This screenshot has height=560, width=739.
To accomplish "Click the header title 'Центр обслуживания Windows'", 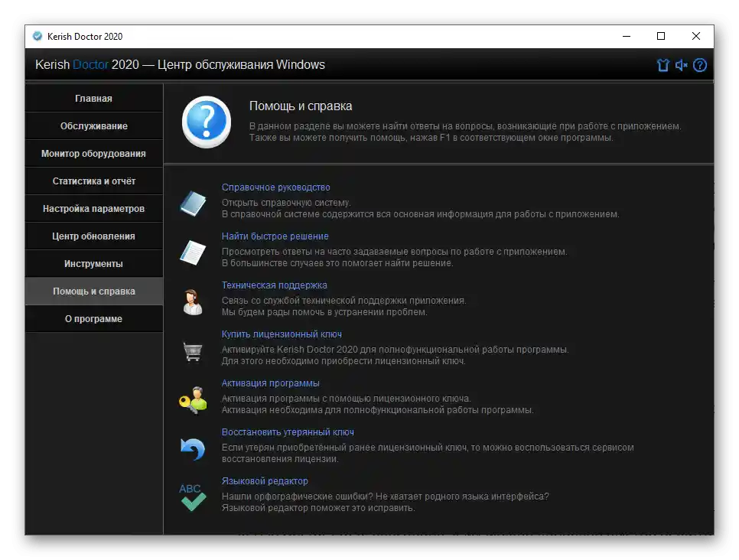I will [x=241, y=64].
